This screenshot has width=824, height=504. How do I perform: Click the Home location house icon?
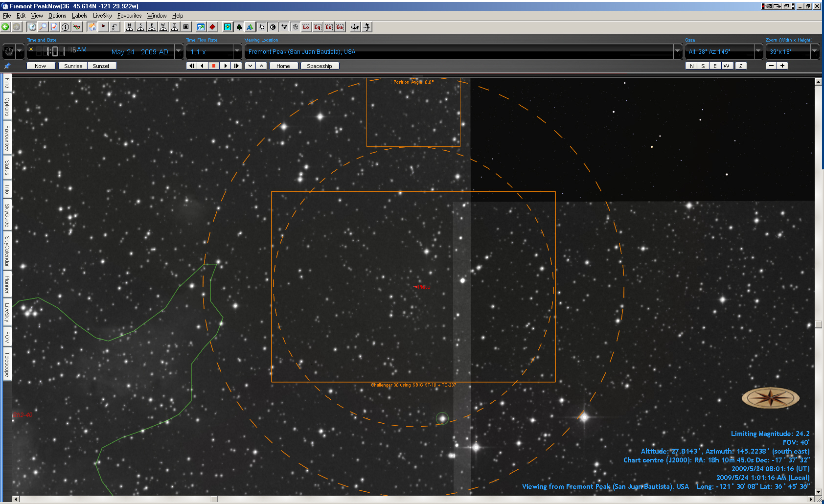coord(92,27)
